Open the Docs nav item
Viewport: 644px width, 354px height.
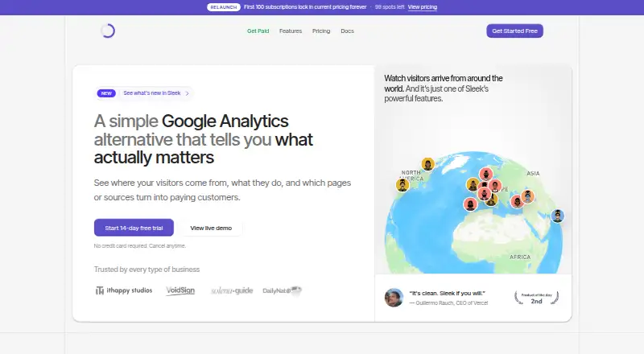pyautogui.click(x=347, y=31)
